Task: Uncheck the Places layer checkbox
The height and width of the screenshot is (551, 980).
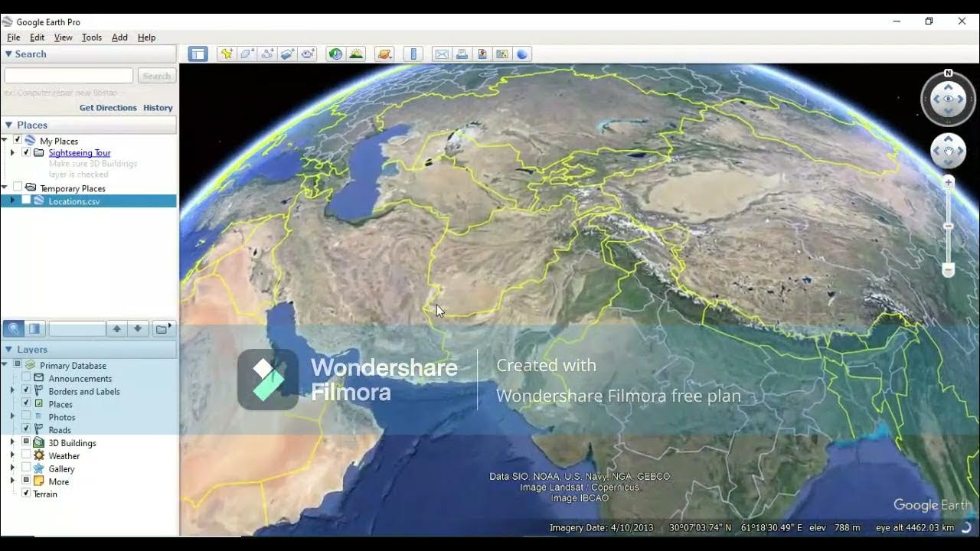Action: click(26, 403)
